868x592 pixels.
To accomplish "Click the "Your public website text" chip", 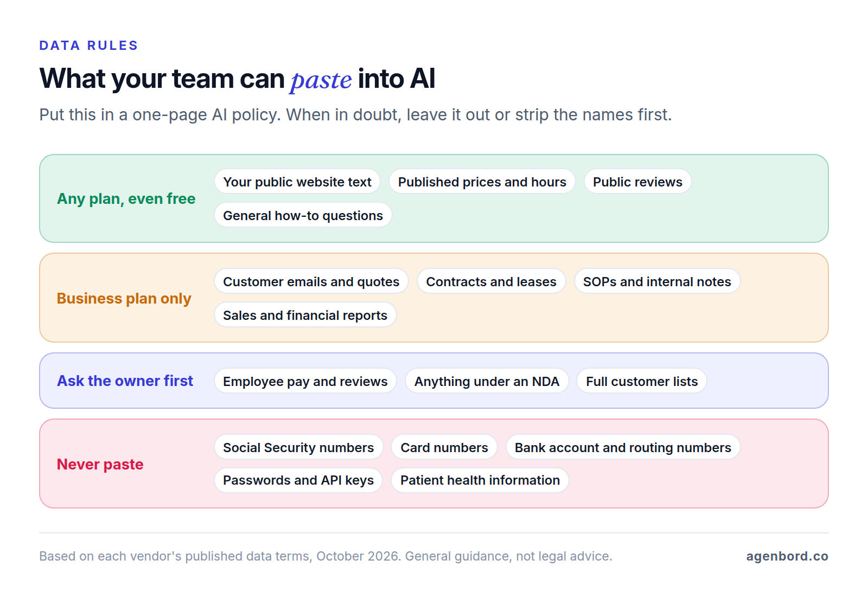I will (x=297, y=182).
